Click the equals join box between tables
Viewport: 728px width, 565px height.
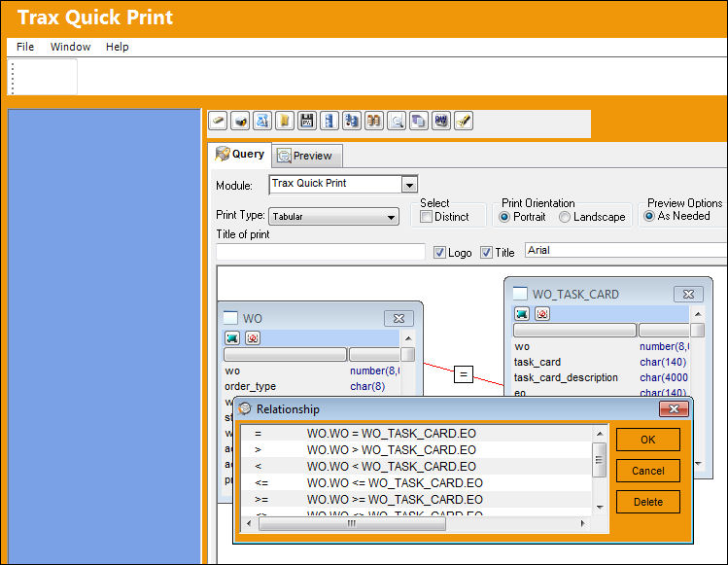[464, 374]
